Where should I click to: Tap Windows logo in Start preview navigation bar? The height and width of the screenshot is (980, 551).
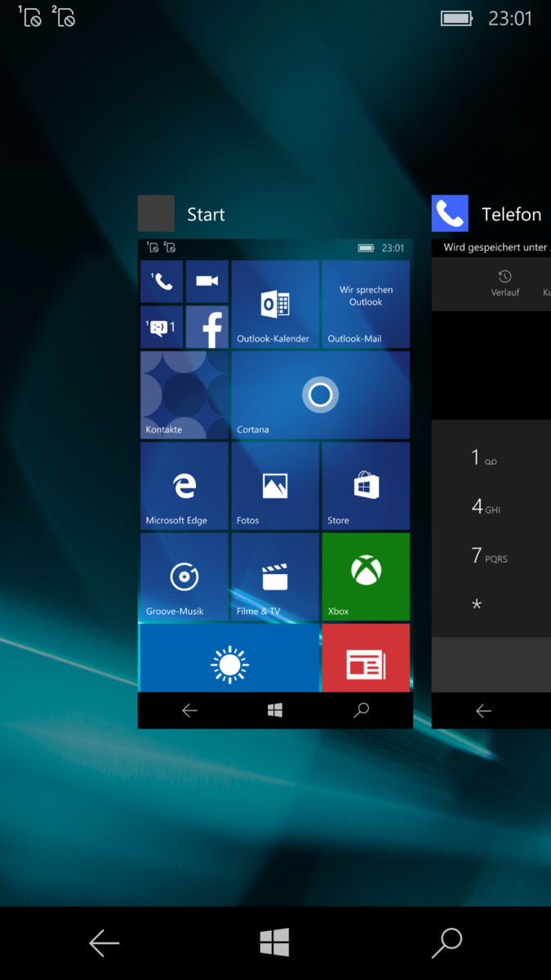point(275,710)
